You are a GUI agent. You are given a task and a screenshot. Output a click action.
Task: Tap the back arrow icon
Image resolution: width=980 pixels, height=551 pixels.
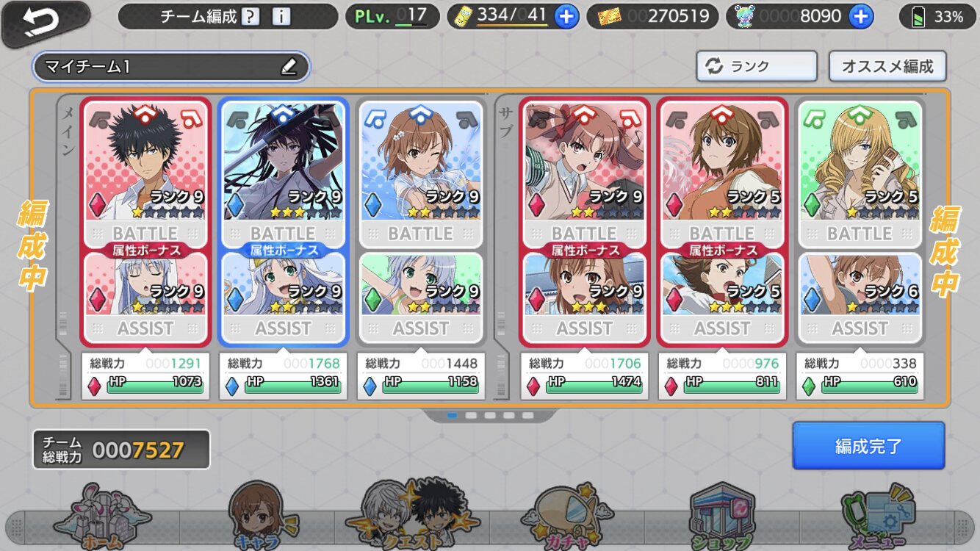(x=43, y=22)
